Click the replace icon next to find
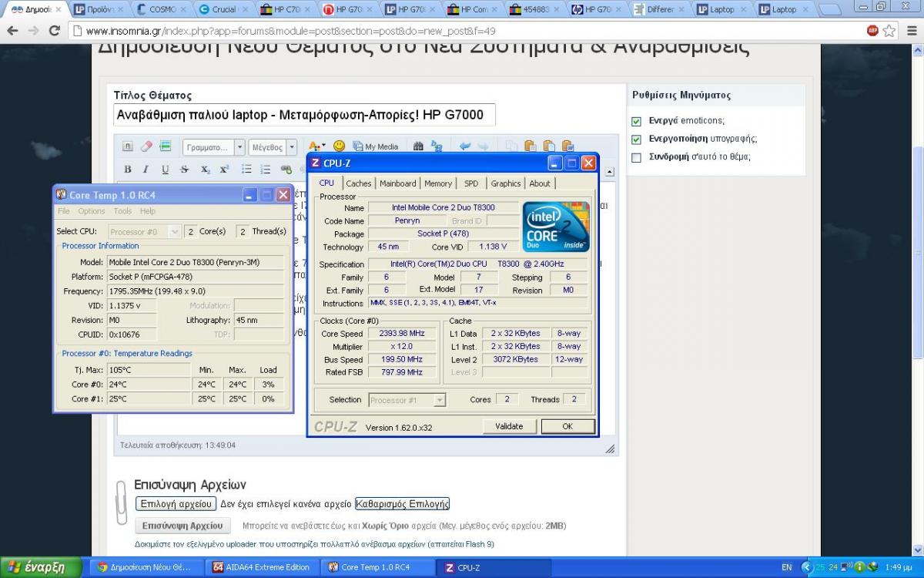The width and height of the screenshot is (924, 578). pyautogui.click(x=437, y=146)
